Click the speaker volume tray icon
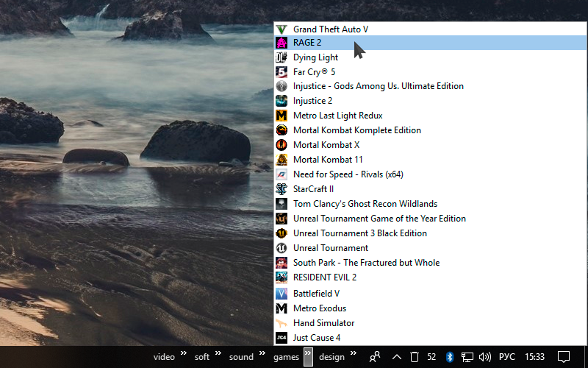 [485, 357]
